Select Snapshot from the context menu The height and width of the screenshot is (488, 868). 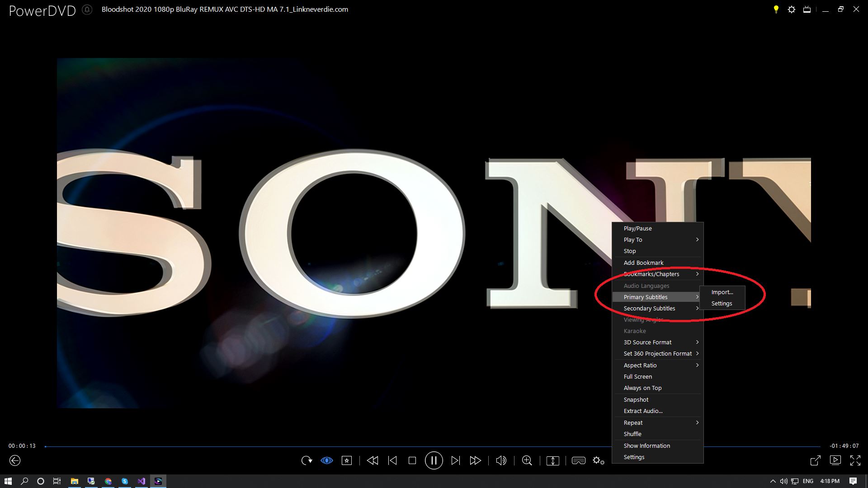tap(636, 399)
